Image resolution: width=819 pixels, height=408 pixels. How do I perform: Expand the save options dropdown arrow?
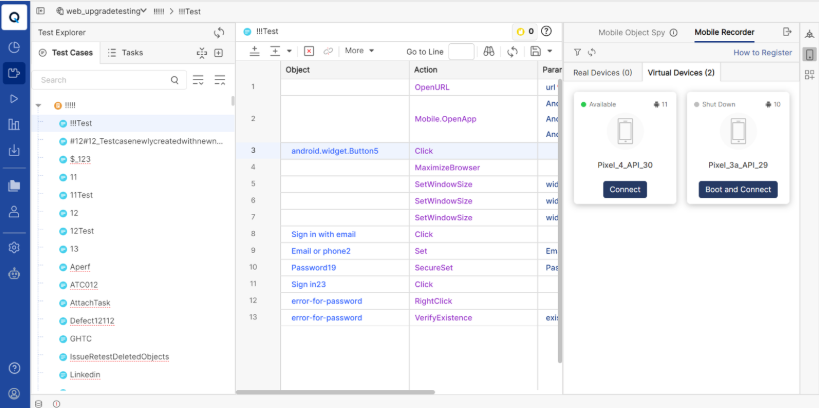551,51
